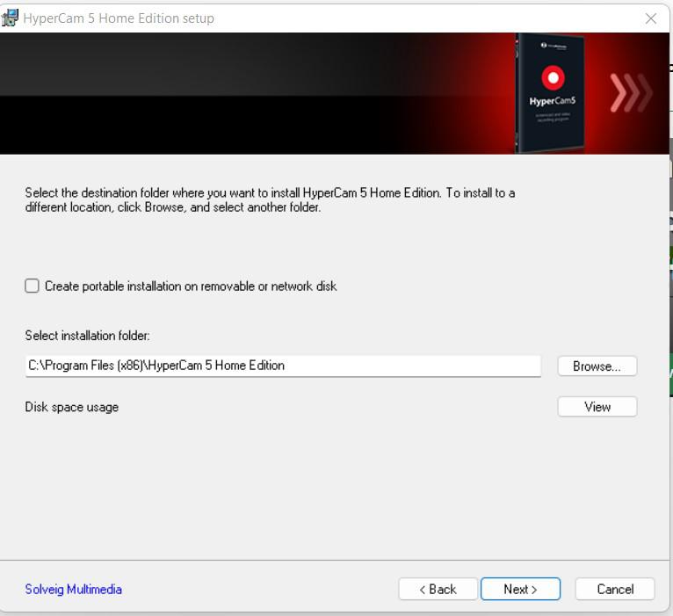The image size is (673, 616).
Task: Click the 'Disk space usage' text
Action: point(72,407)
